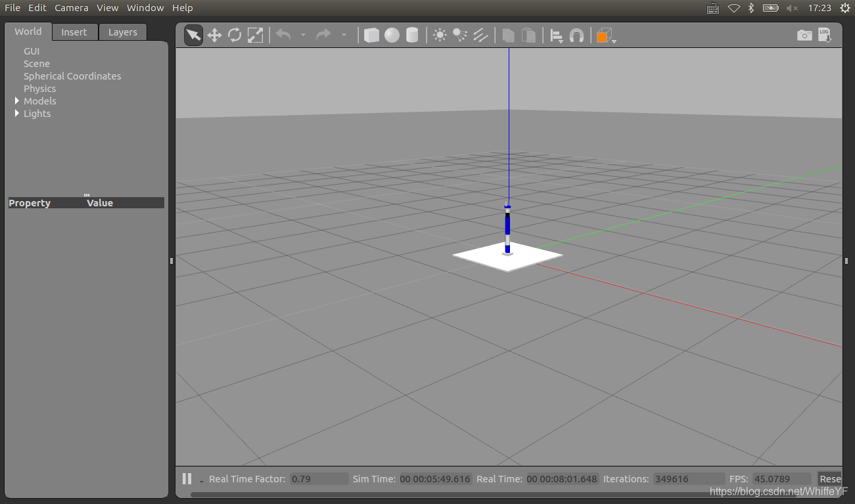Expand the Lights tree item
The image size is (855, 504).
tap(17, 113)
